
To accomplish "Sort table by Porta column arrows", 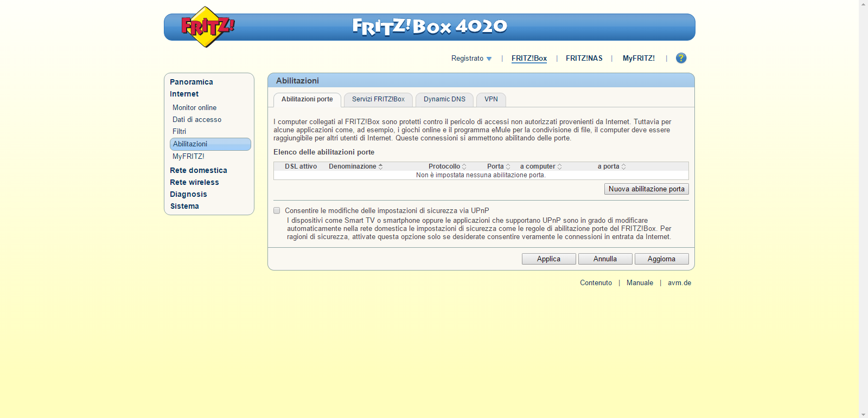I will pos(508,166).
